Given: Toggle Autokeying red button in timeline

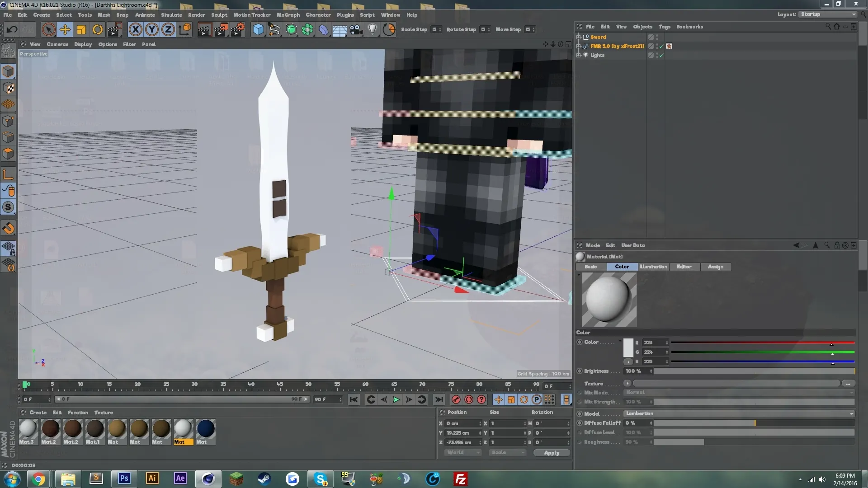Looking at the screenshot, I should pos(469,399).
